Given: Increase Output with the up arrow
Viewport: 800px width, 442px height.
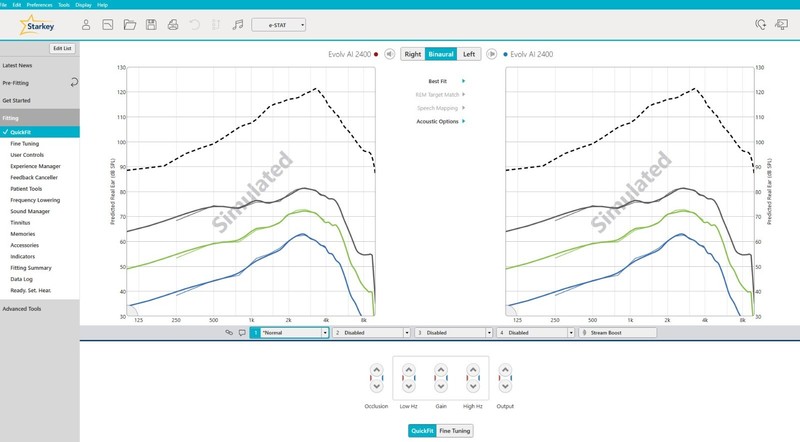Looking at the screenshot, I should 505,370.
